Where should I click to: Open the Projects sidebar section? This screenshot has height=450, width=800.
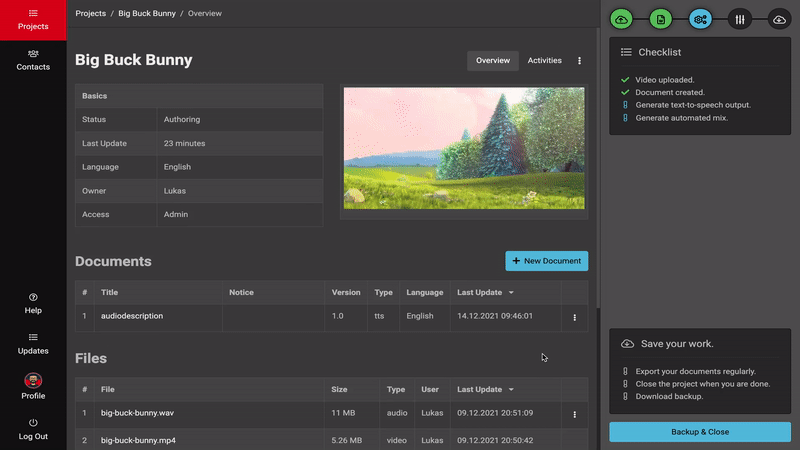(x=33, y=20)
